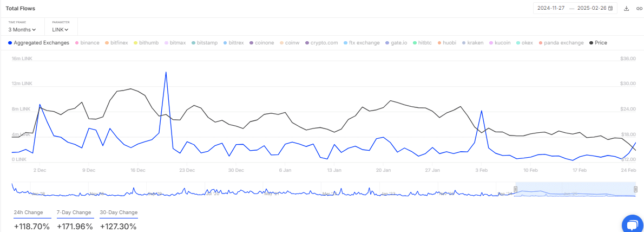Enable the panda exchange series
The height and width of the screenshot is (232, 644).
point(563,43)
